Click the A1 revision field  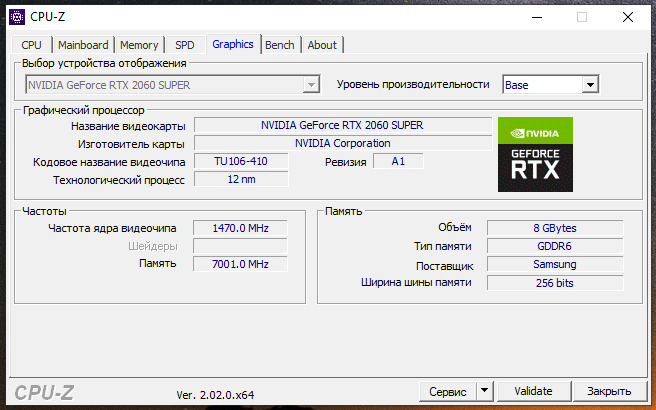click(x=398, y=161)
